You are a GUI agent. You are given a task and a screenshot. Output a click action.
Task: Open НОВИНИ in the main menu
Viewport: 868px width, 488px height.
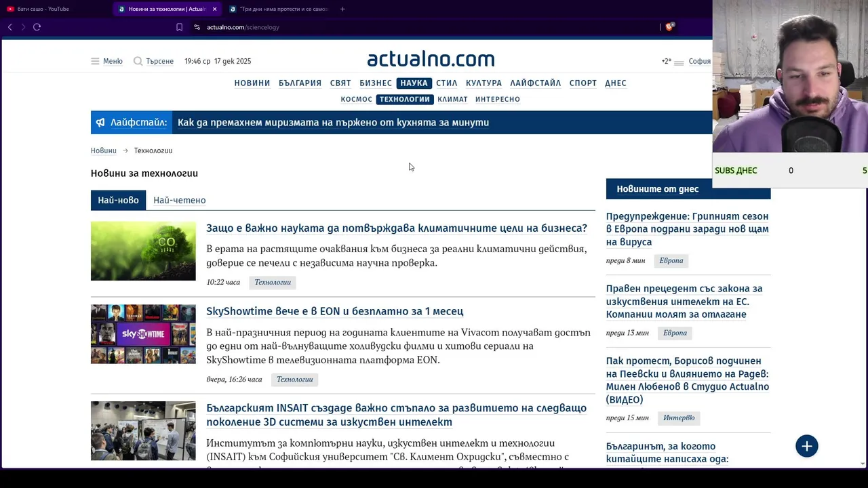(252, 83)
